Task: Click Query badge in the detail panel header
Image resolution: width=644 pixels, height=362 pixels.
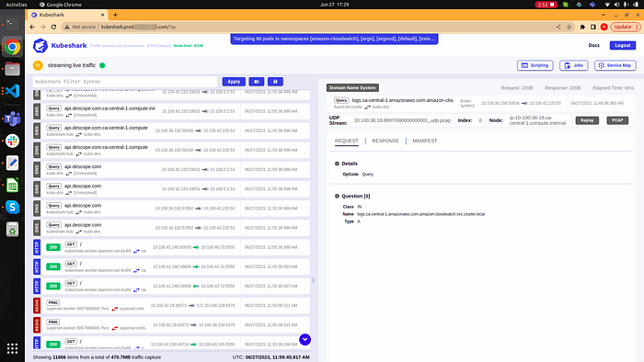Action: (x=341, y=100)
